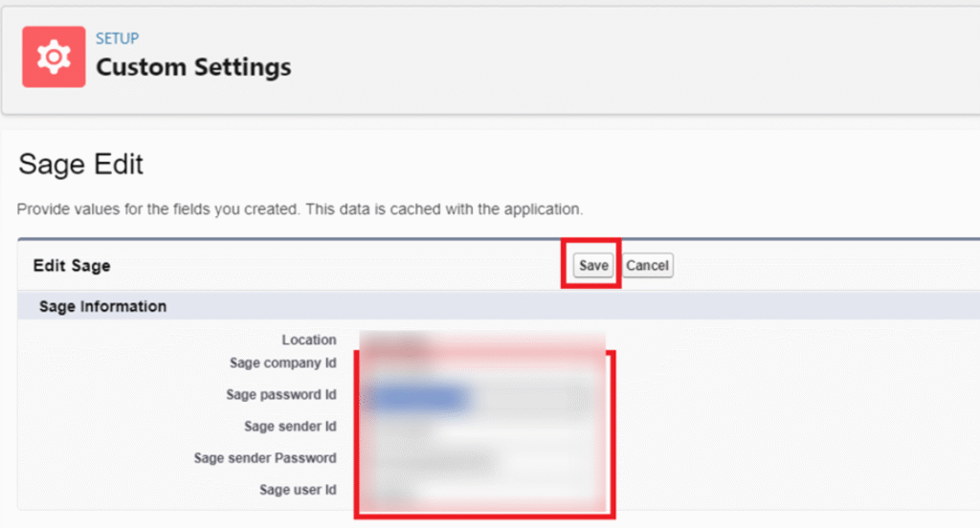This screenshot has width=980, height=528.
Task: Focus the Sage company Id input
Action: [x=479, y=364]
